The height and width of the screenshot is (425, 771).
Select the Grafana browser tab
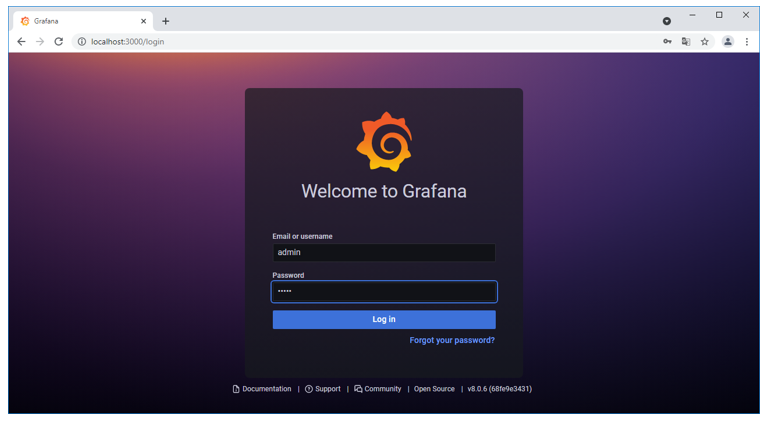[84, 21]
